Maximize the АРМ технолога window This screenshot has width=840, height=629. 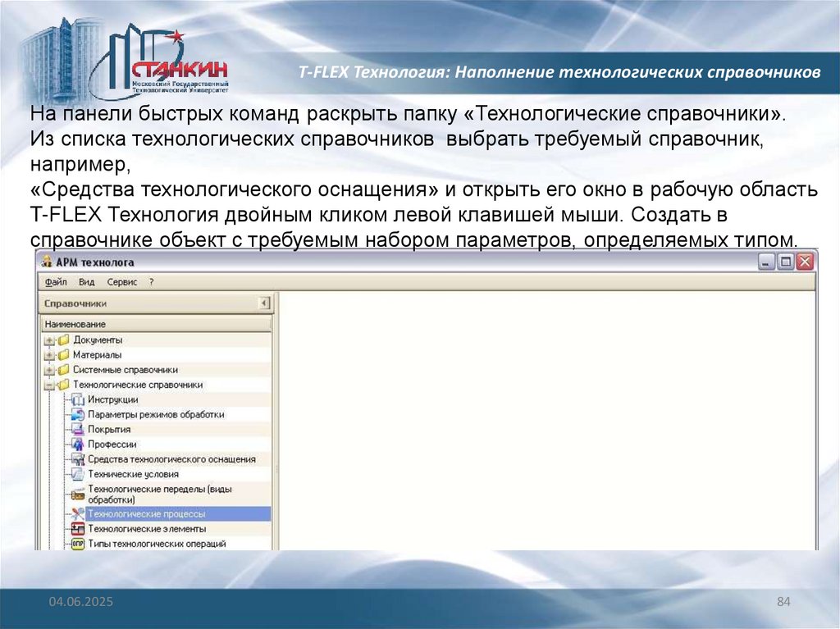pyautogui.click(x=785, y=262)
